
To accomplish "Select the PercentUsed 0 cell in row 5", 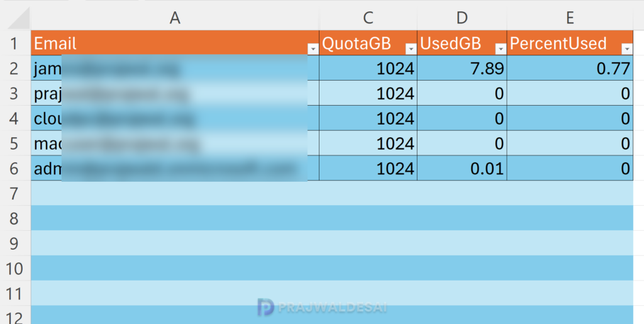I will pos(570,143).
